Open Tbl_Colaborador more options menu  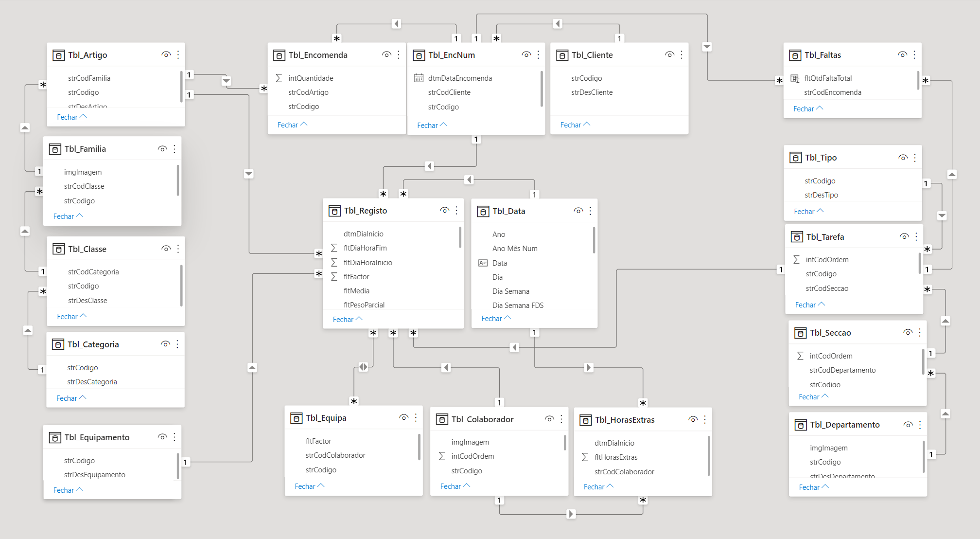[561, 419]
